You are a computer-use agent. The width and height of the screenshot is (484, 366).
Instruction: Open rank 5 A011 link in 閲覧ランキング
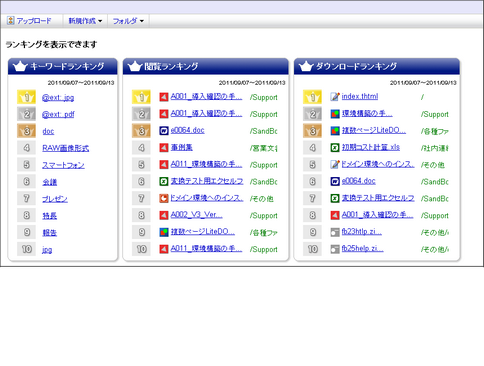[x=206, y=164]
